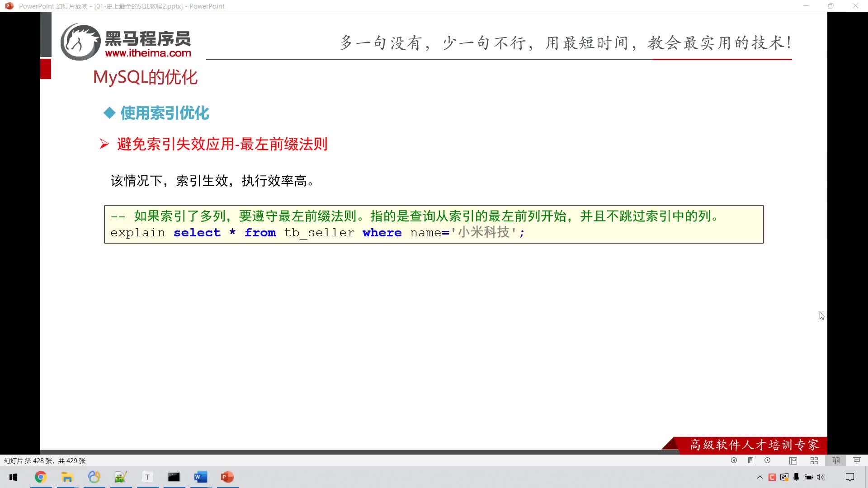868x488 pixels.
Task: Click the PowerPoint window title text
Action: click(x=122, y=6)
